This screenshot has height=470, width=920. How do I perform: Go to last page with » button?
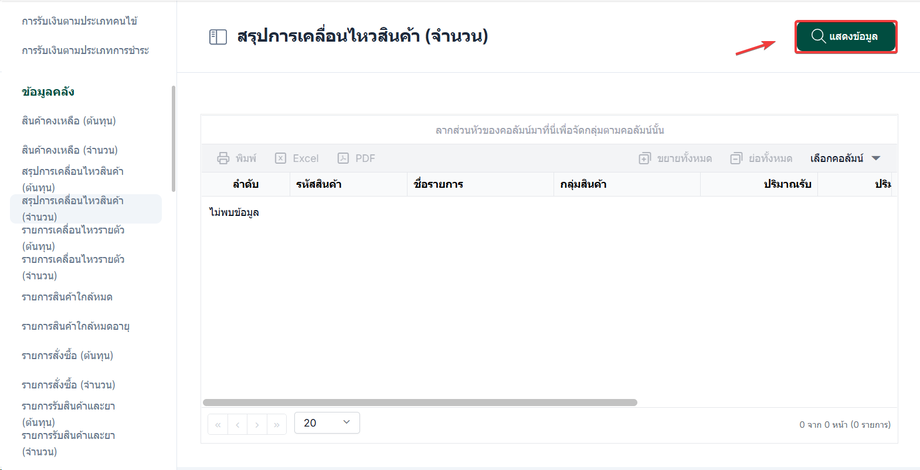tap(277, 425)
